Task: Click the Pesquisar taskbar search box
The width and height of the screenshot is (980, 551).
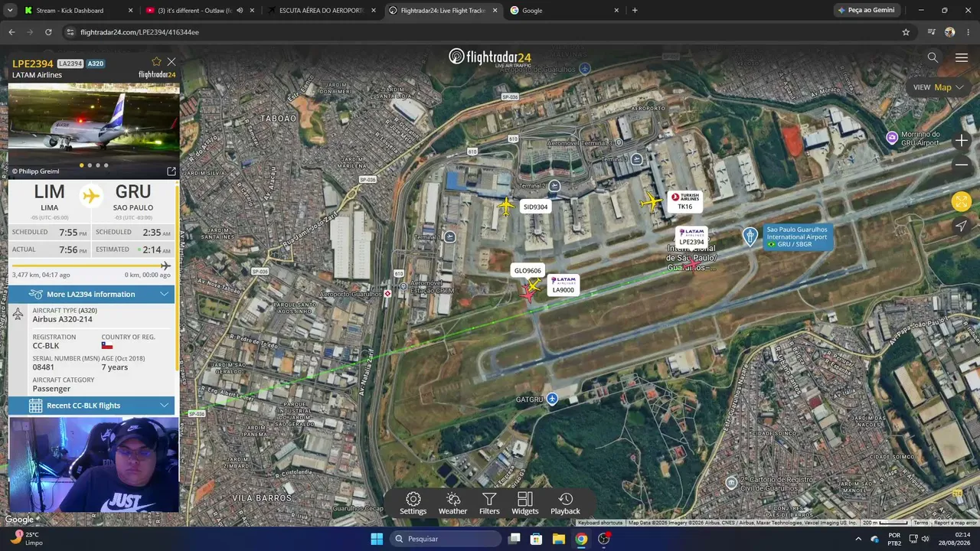Action: coord(446,539)
